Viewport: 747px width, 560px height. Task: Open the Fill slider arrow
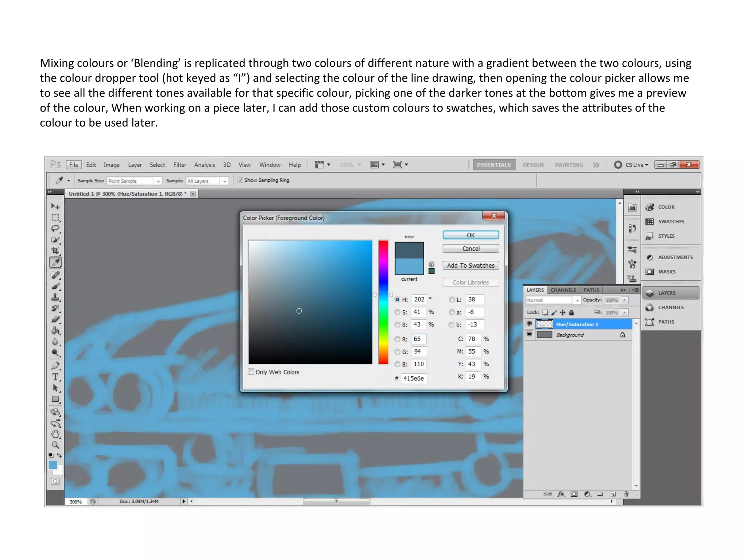click(625, 312)
